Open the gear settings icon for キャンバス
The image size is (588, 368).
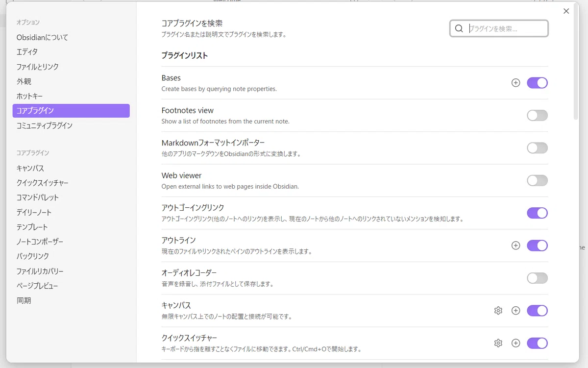[x=498, y=311]
